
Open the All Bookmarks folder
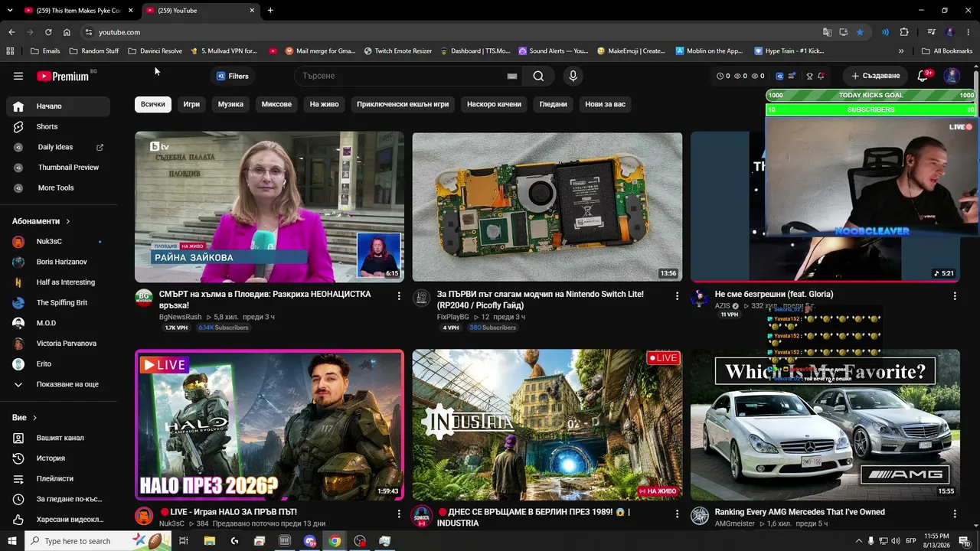(x=947, y=51)
